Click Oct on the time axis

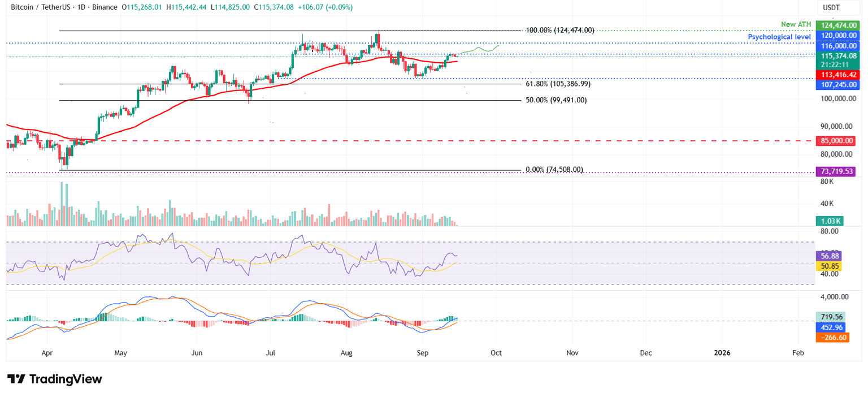click(x=496, y=352)
